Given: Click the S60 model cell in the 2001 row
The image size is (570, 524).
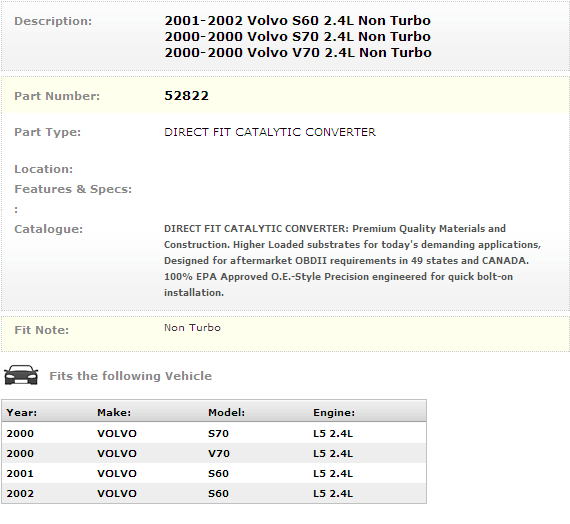Looking at the screenshot, I should 218,473.
